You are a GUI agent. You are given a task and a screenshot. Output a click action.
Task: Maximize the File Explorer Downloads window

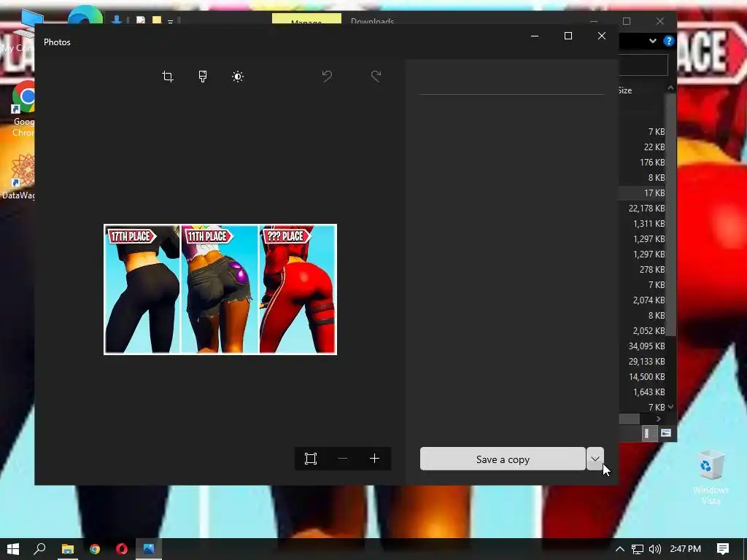pyautogui.click(x=627, y=21)
